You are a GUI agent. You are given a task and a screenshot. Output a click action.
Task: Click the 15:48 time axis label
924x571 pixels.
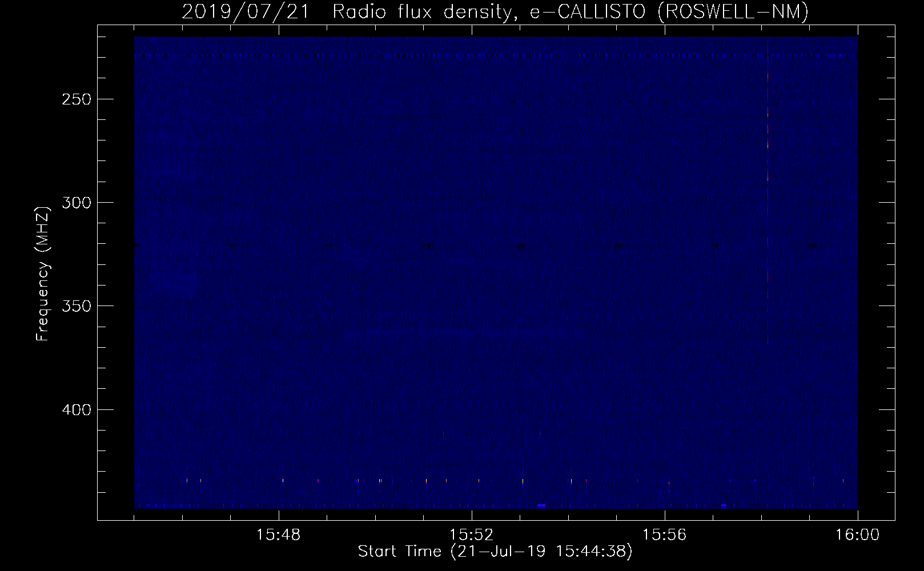pos(279,535)
